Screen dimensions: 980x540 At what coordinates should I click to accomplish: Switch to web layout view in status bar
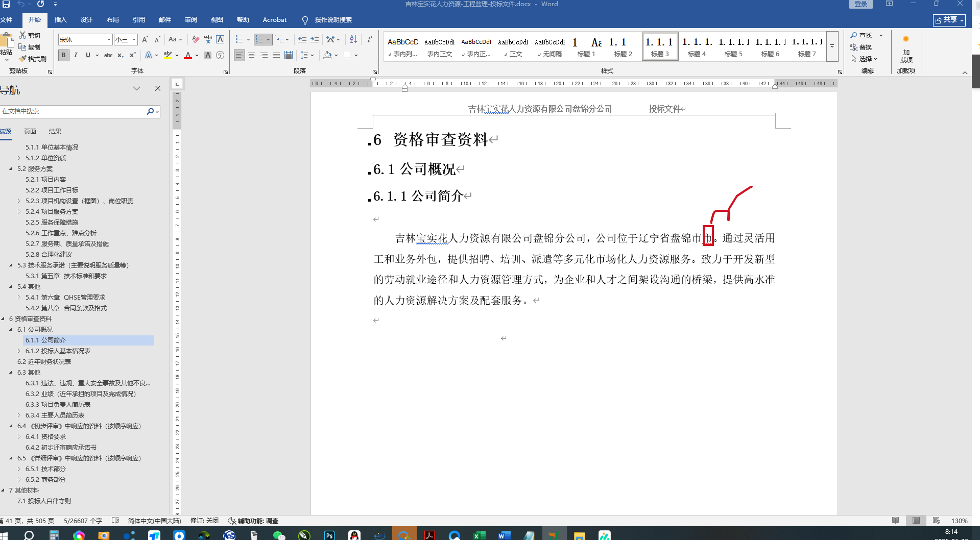pyautogui.click(x=936, y=521)
